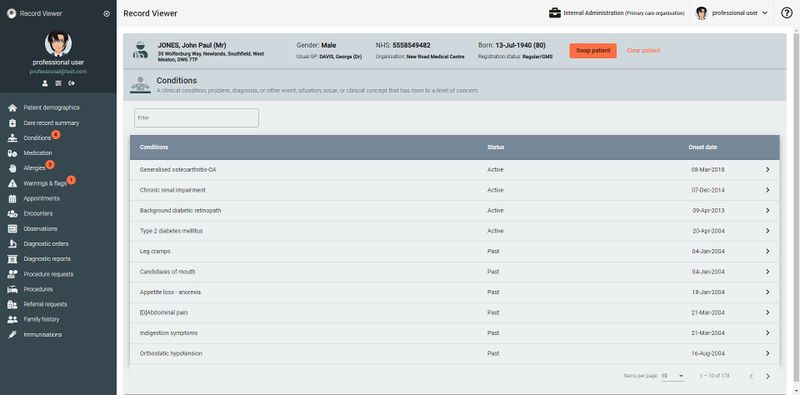Click the Appointments calendar icon
The height and width of the screenshot is (395, 800).
(13, 199)
